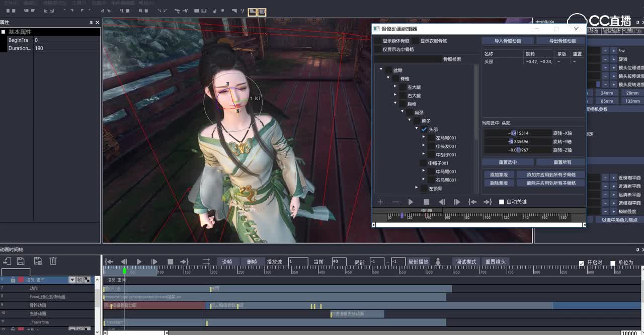Expand the 右大腿 tree node

(395, 96)
